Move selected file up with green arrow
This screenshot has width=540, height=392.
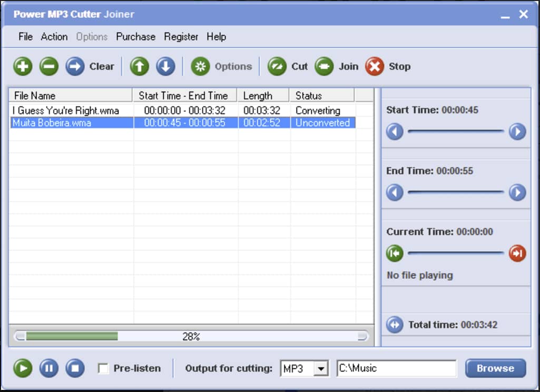140,66
